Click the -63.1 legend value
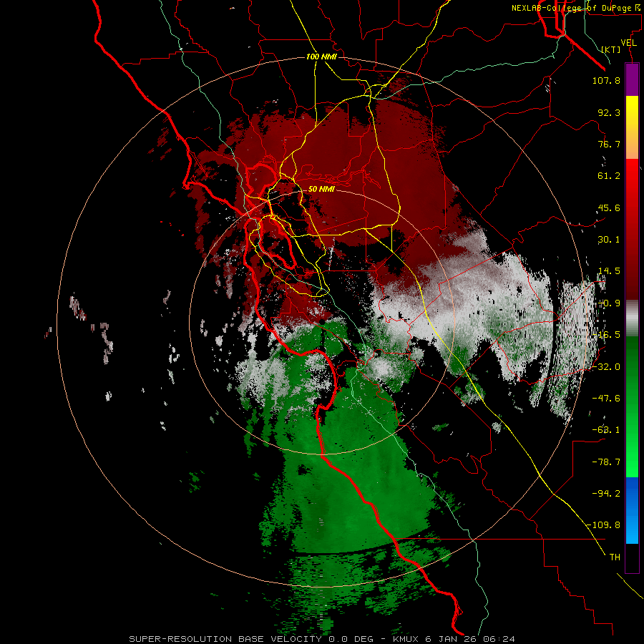The image size is (644, 644). (x=606, y=430)
